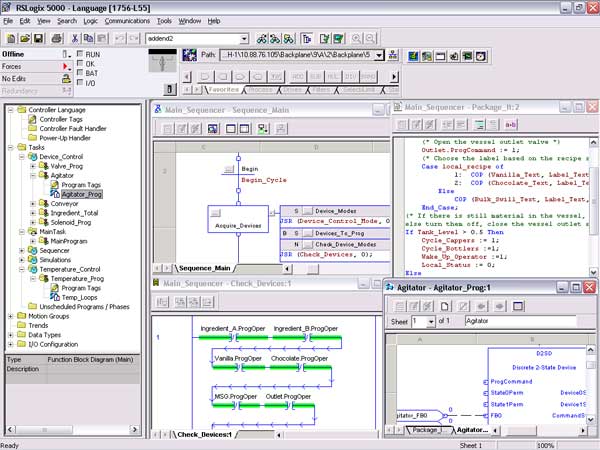Open the Logic menu
The image size is (600, 450).
tap(91, 21)
